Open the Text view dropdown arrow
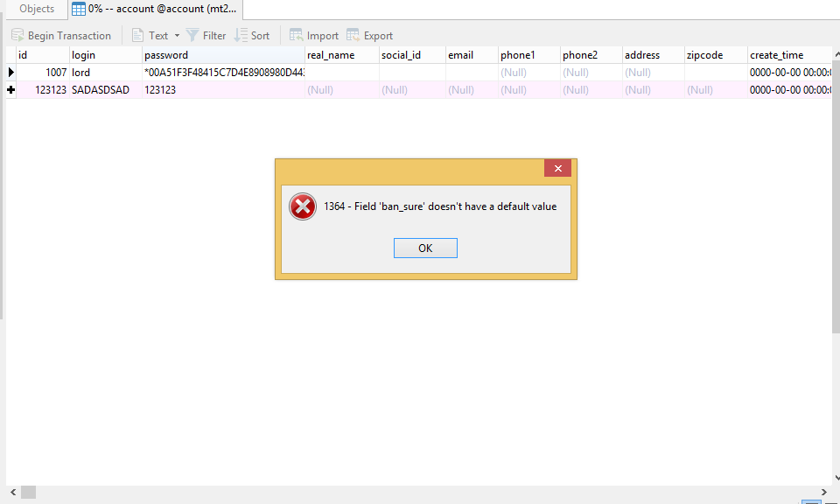The image size is (840, 504). point(177,36)
